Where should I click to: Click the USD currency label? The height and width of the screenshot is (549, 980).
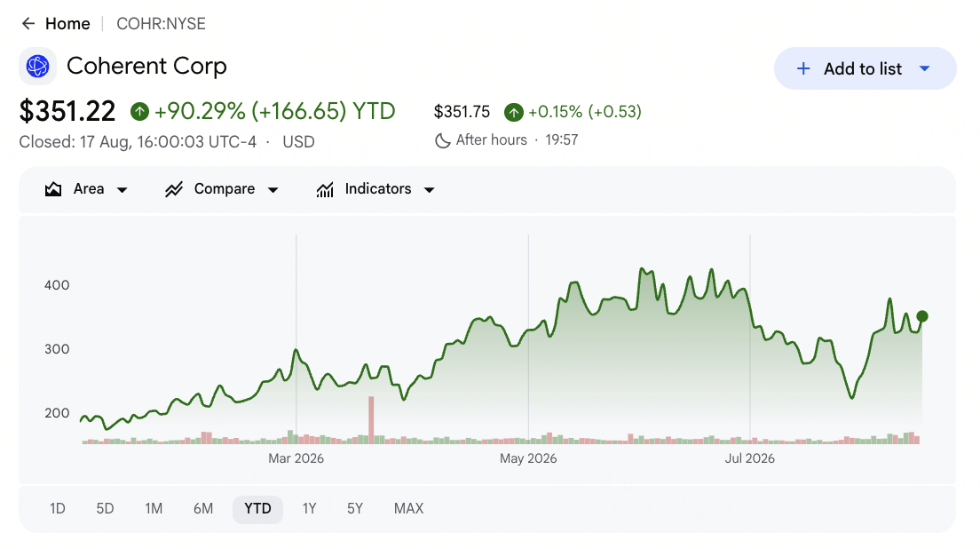pyautogui.click(x=299, y=142)
